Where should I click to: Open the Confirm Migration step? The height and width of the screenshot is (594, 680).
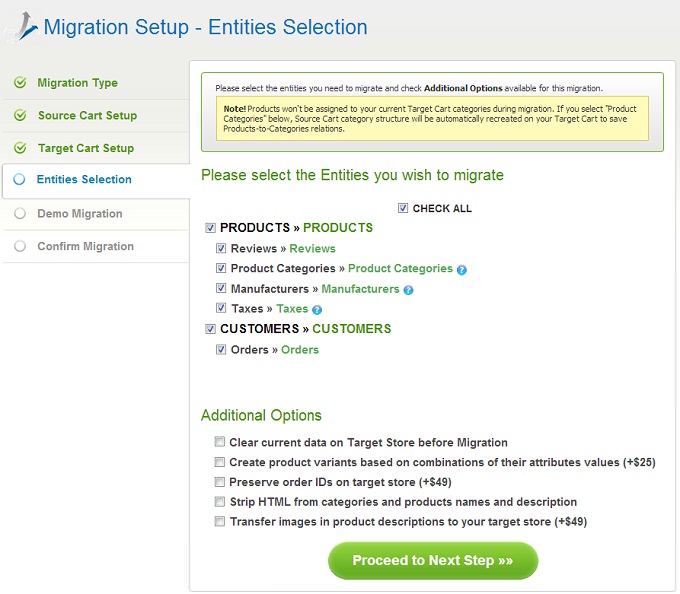point(85,246)
